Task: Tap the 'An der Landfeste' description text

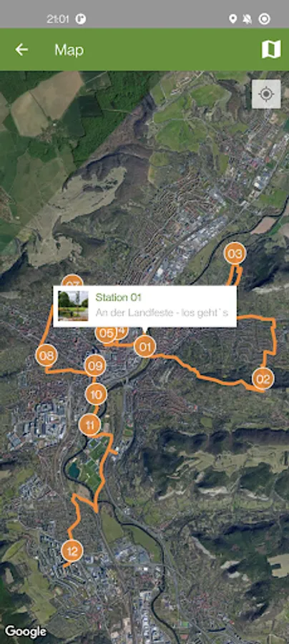Action: (162, 313)
